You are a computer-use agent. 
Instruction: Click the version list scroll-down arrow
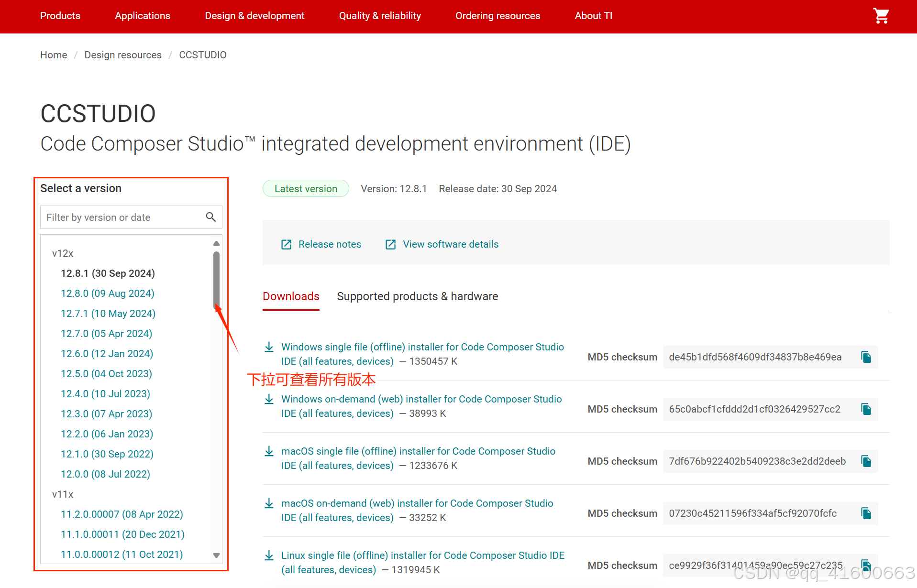(216, 555)
